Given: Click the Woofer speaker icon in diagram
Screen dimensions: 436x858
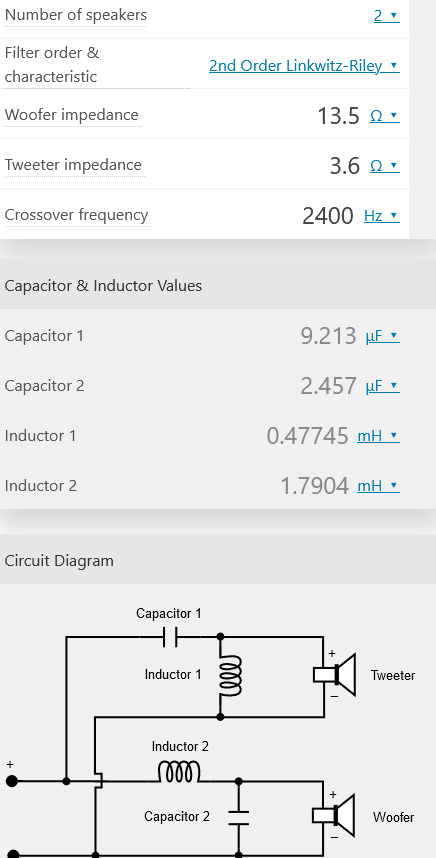Looking at the screenshot, I should (x=334, y=815).
